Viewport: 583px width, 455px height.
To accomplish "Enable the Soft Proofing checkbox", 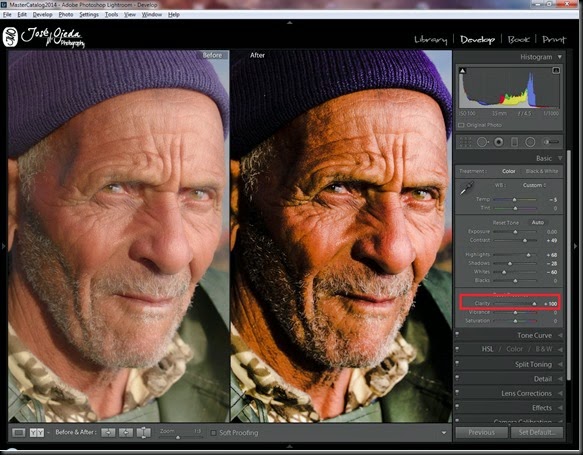I will coord(213,433).
